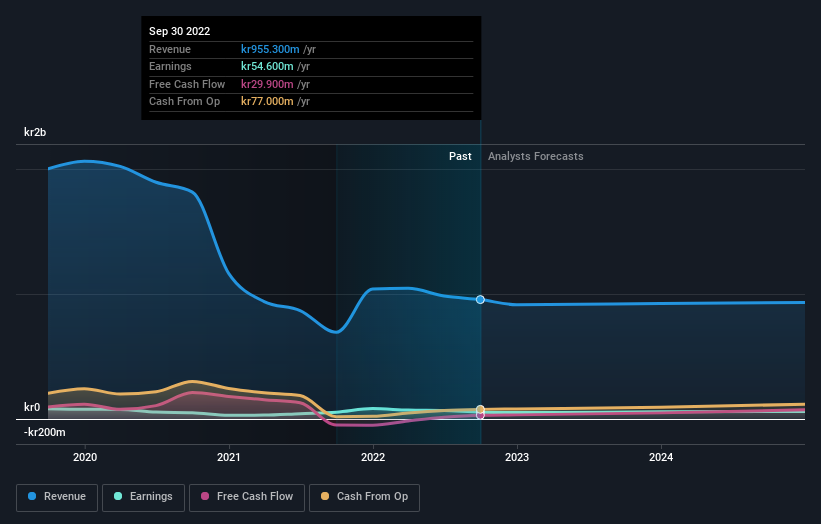
Task: Click the Free Cash Flow label in tooltip
Action: (x=187, y=84)
